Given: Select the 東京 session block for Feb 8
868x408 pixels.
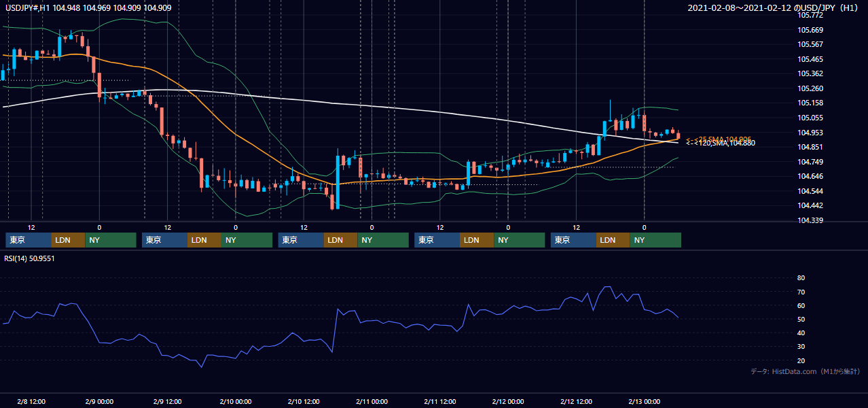Looking at the screenshot, I should (x=29, y=240).
